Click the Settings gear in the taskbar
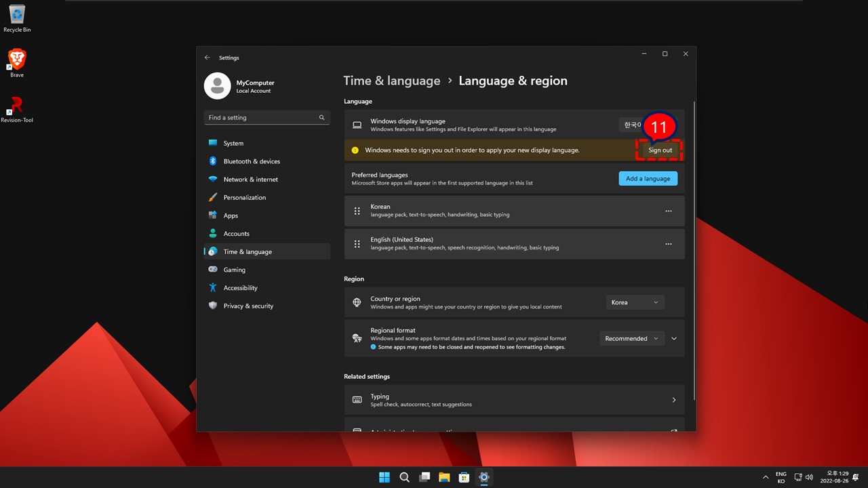868x488 pixels. (x=484, y=477)
